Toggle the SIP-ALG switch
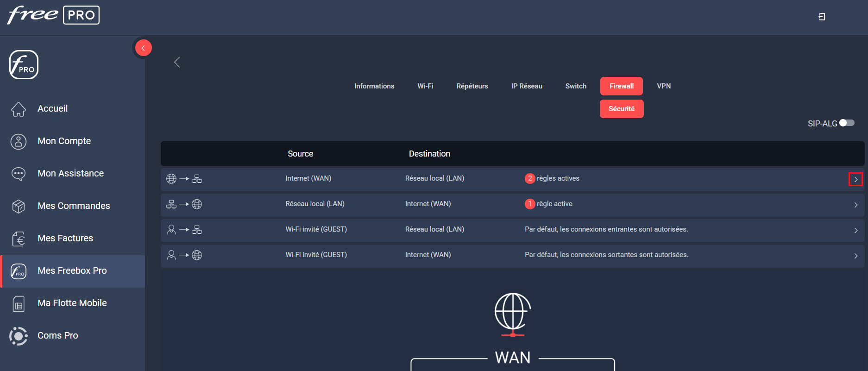Image resolution: width=868 pixels, height=371 pixels. coord(847,123)
